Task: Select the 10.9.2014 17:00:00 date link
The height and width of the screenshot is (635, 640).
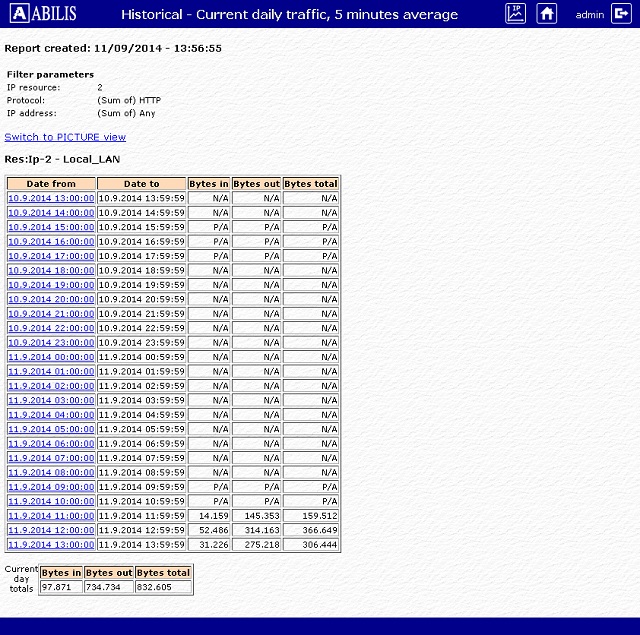Action: click(51, 256)
